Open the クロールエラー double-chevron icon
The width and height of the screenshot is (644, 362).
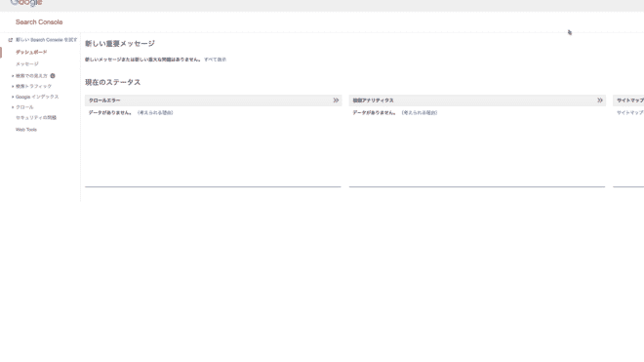pyautogui.click(x=336, y=101)
